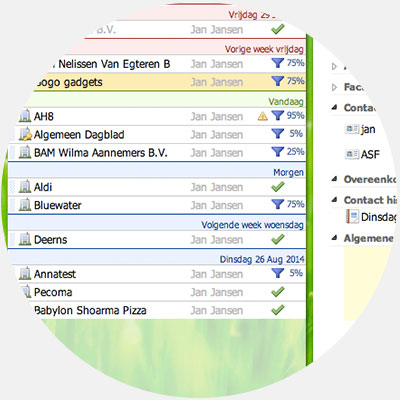
Task: Expand the Fac section disclosure triangle
Action: (x=334, y=87)
